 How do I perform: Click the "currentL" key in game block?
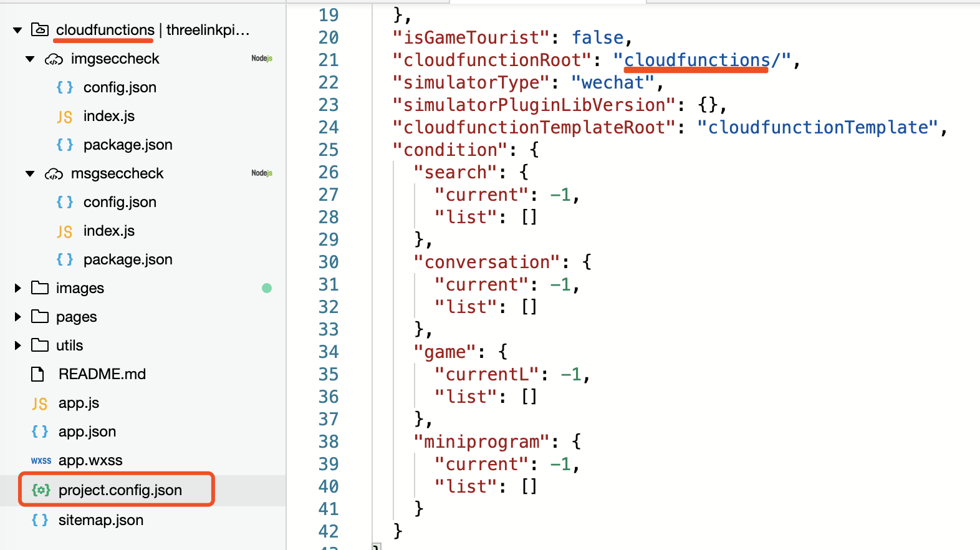tap(487, 374)
